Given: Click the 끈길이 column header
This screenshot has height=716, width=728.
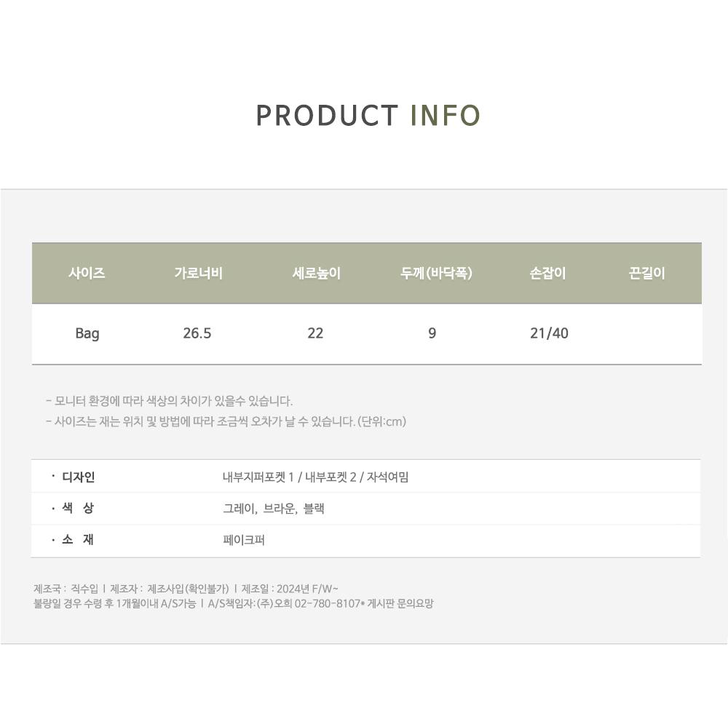Looking at the screenshot, I should tap(646, 274).
